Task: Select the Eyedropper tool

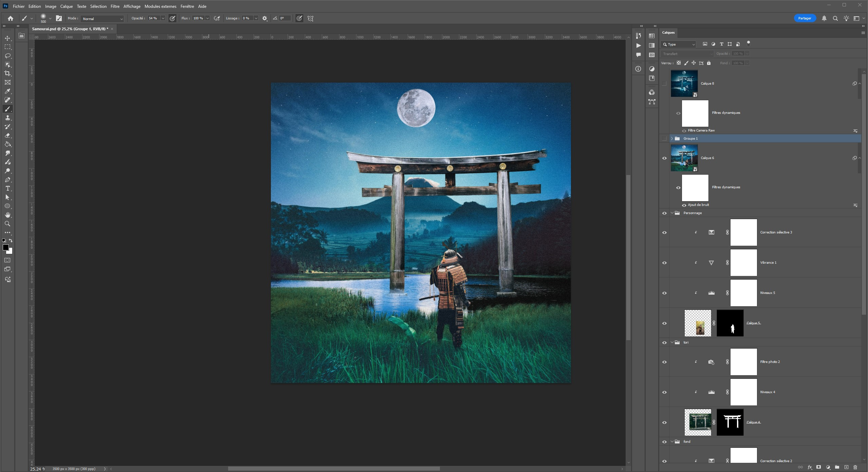Action: coord(7,91)
